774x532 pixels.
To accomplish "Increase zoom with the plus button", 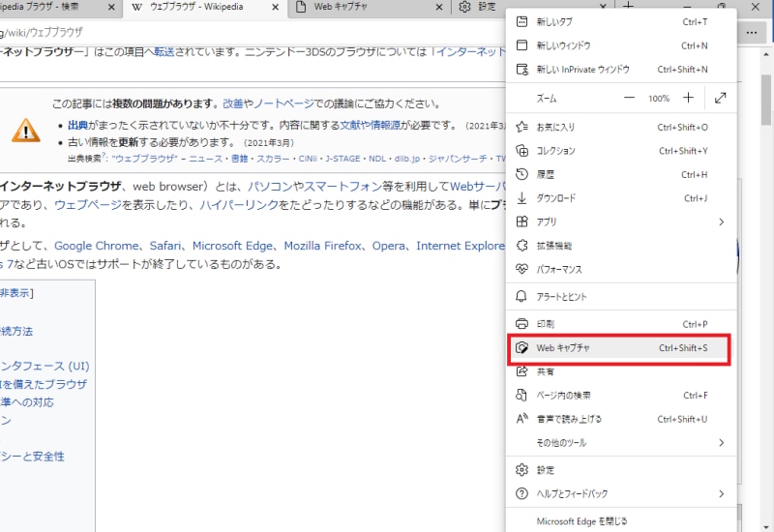I will [688, 98].
